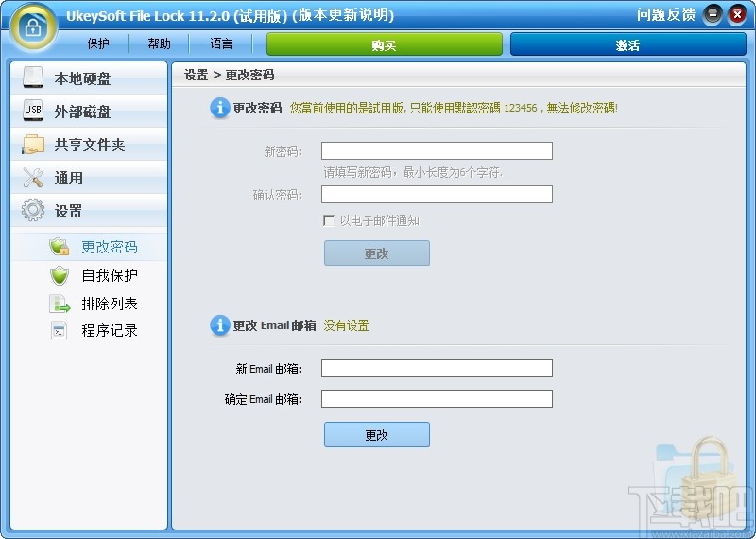Toggle the 以电子邮件通知 checkbox
The height and width of the screenshot is (539, 756).
point(329,220)
